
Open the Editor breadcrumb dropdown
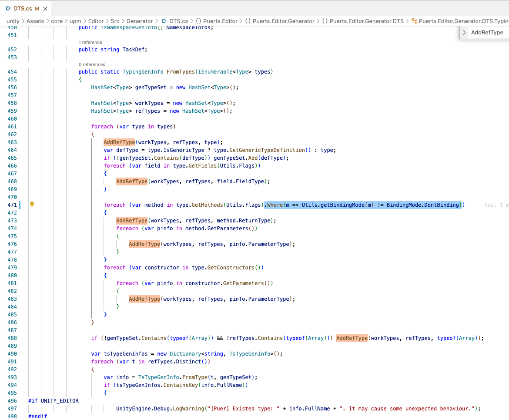pyautogui.click(x=96, y=20)
